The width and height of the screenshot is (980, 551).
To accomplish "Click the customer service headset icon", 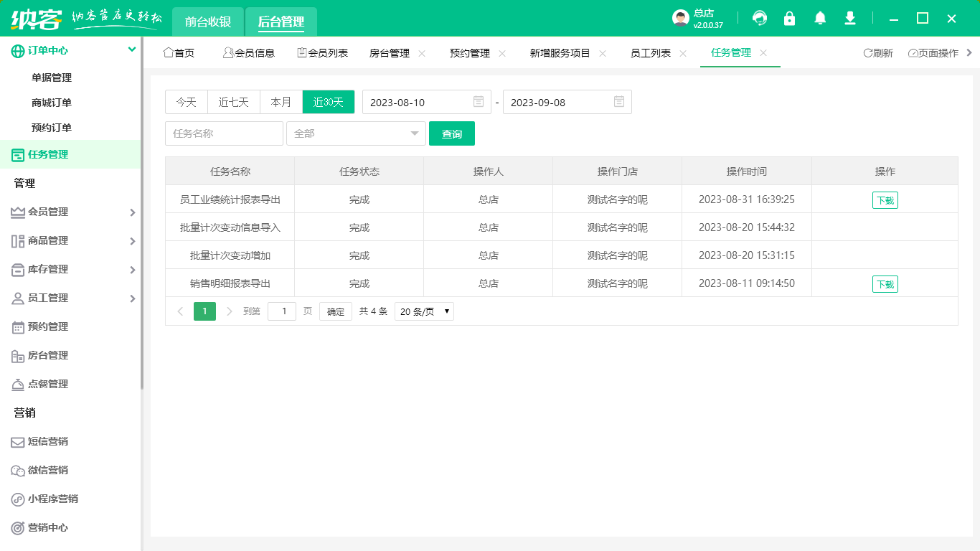I will (x=759, y=19).
